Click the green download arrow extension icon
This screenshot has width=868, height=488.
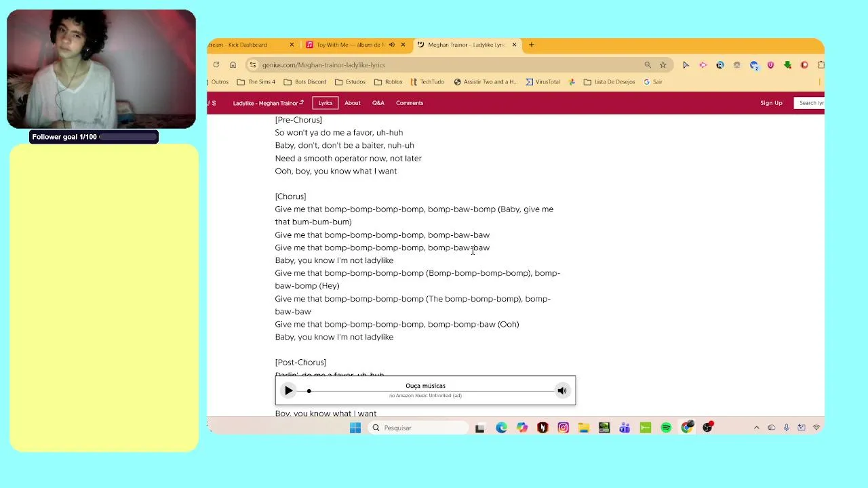[787, 65]
